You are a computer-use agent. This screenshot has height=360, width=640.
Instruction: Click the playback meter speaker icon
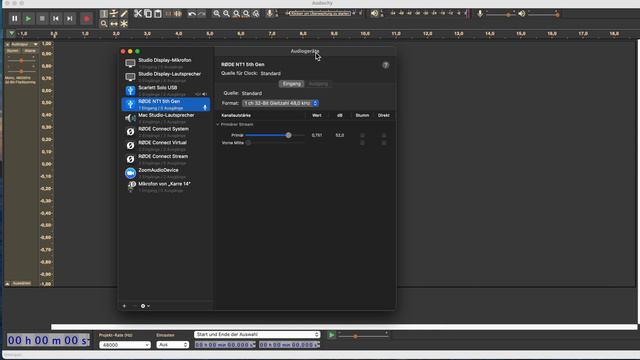coord(374,13)
